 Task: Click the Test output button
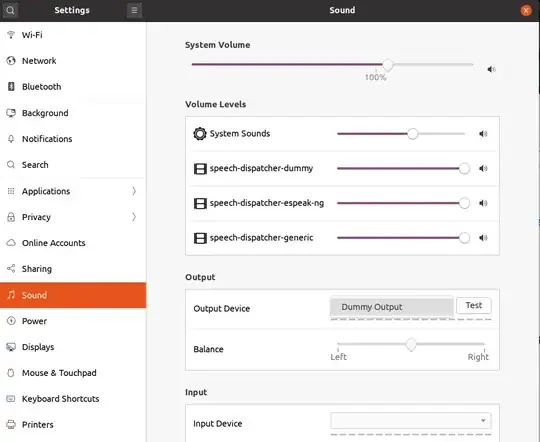(x=474, y=306)
